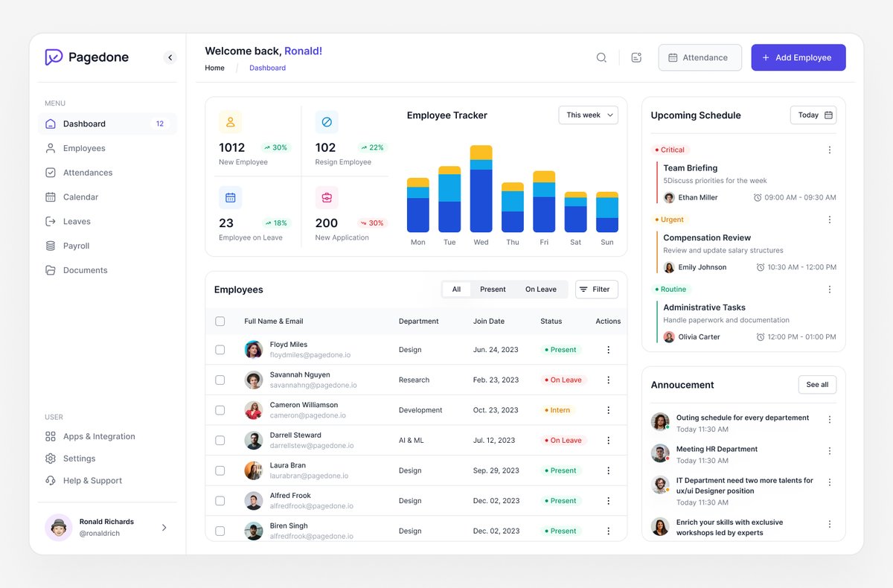Open the three-dot actions menu for Darrell Steward

click(x=608, y=440)
